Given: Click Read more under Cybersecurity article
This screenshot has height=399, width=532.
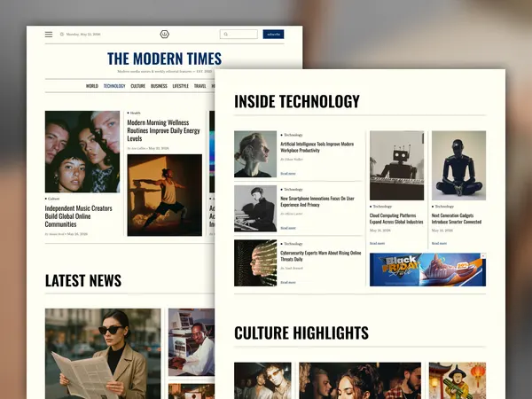Looking at the screenshot, I should tap(288, 282).
